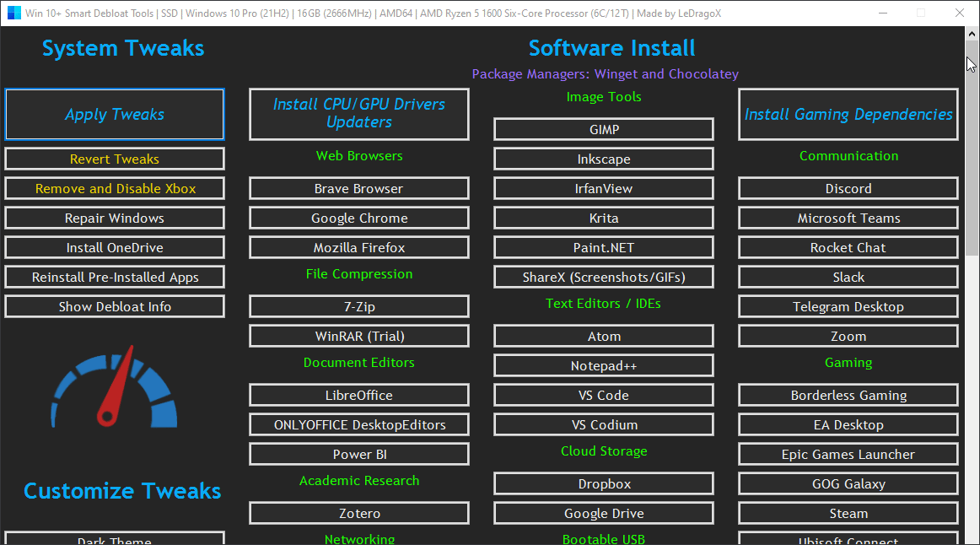Install WinRAR (Trial)

point(359,336)
